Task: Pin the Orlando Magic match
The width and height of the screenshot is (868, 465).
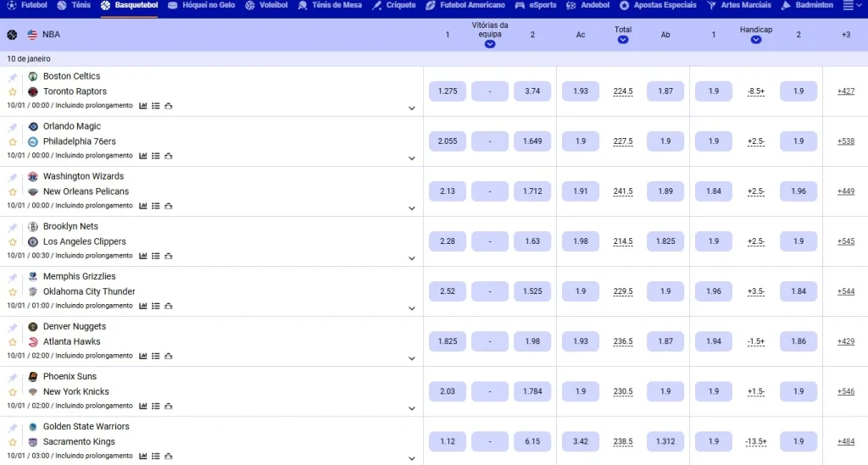Action: [x=12, y=128]
